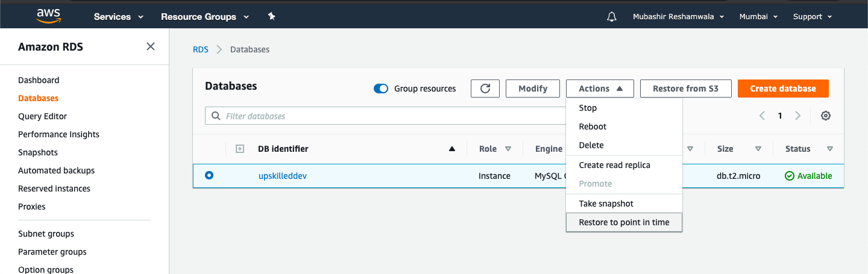Go to next page arrow
The width and height of the screenshot is (868, 274).
(x=797, y=116)
